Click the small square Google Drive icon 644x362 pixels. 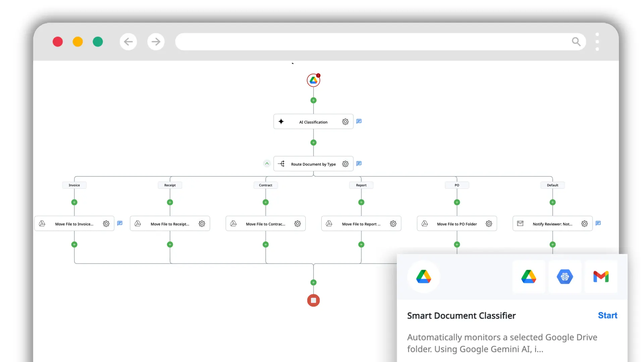click(x=529, y=277)
